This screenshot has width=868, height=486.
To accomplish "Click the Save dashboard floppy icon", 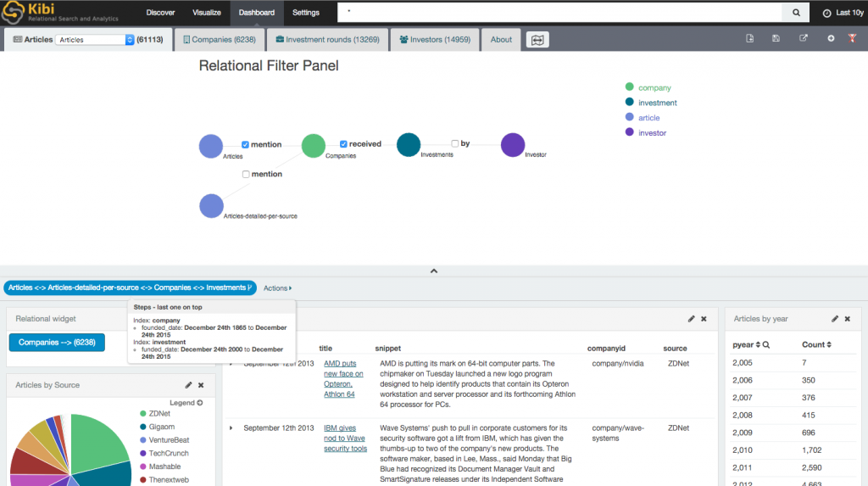I will pos(776,38).
